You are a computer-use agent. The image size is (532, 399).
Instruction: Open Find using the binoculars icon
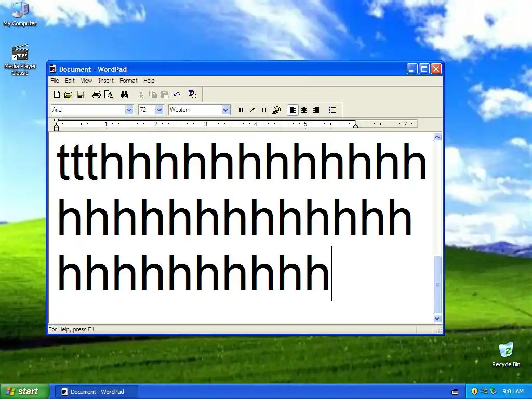pyautogui.click(x=124, y=95)
